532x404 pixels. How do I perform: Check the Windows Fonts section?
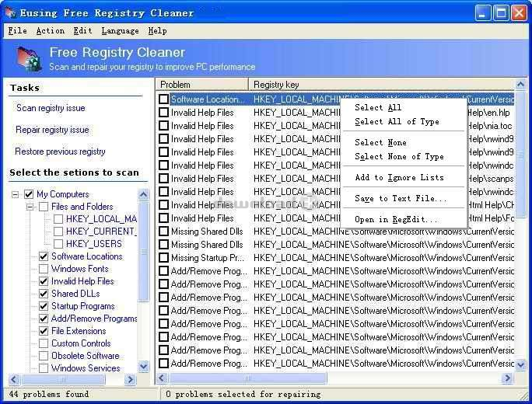[x=44, y=269]
